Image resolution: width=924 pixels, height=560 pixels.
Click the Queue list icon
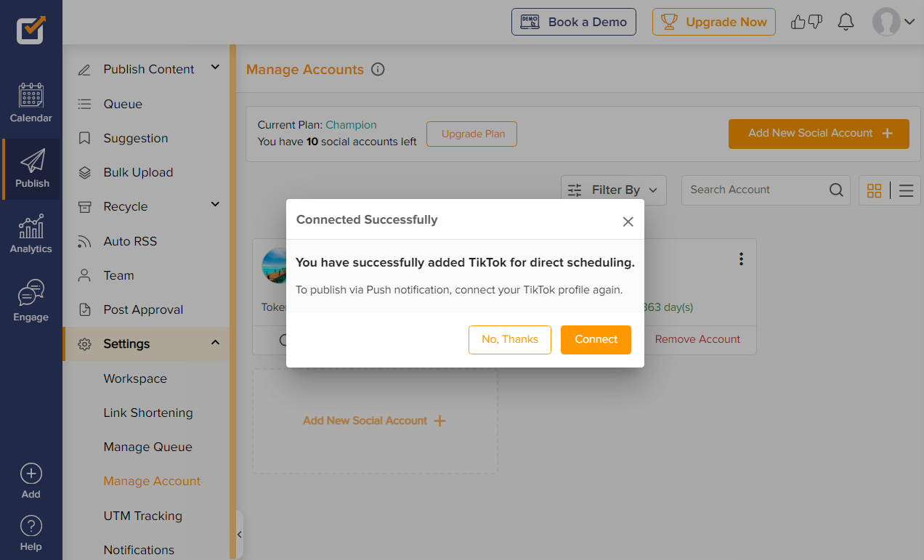pyautogui.click(x=84, y=104)
